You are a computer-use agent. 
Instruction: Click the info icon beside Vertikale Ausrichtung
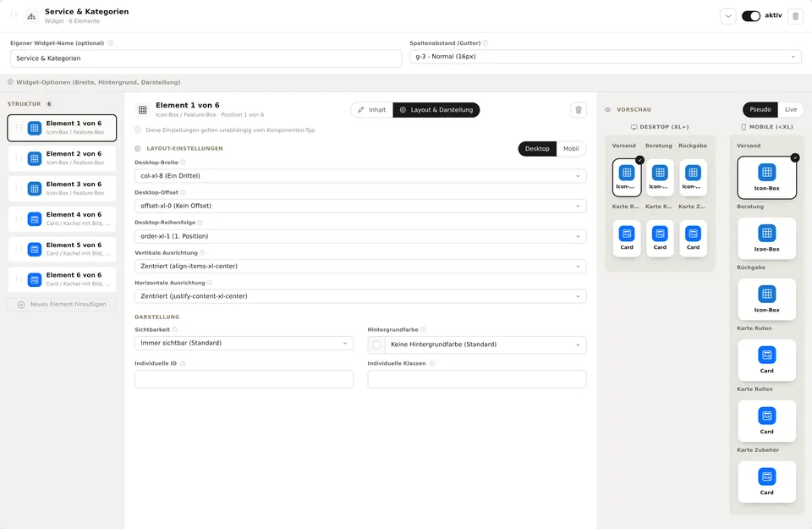[x=202, y=253]
